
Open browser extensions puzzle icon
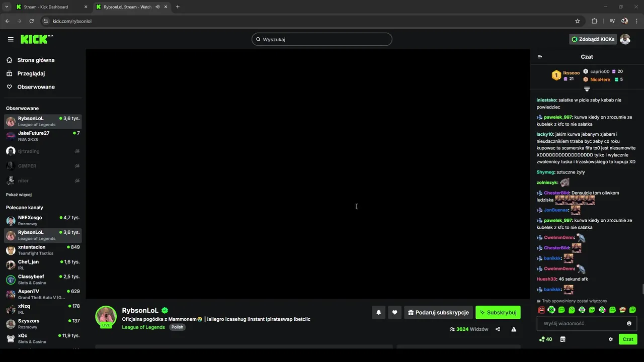(x=594, y=21)
